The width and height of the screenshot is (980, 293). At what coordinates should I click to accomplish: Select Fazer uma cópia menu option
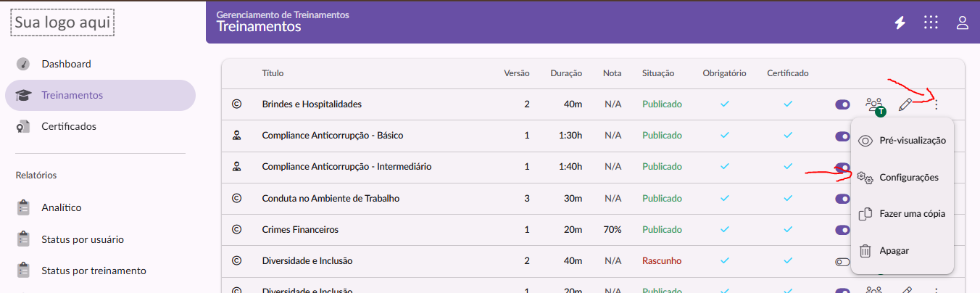[x=911, y=214]
